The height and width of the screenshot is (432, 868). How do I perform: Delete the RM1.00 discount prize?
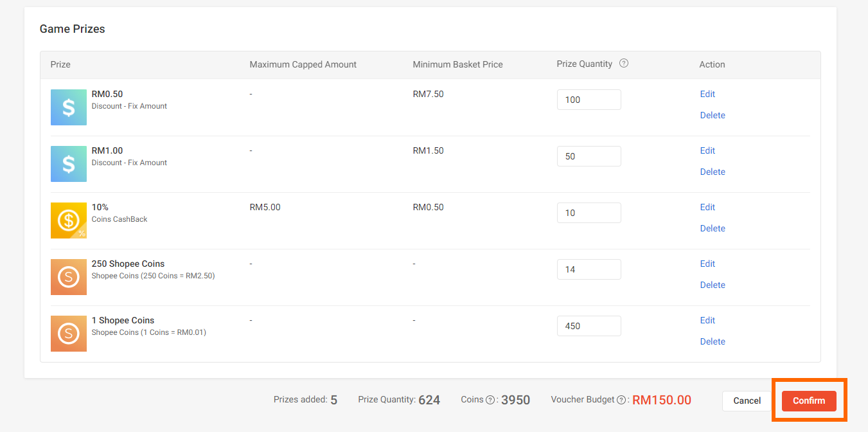click(713, 172)
